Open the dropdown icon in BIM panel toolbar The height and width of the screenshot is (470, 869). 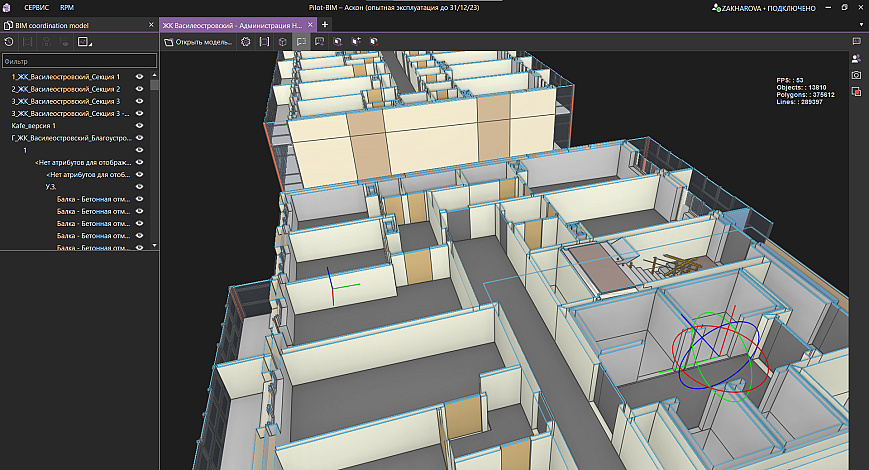point(84,42)
